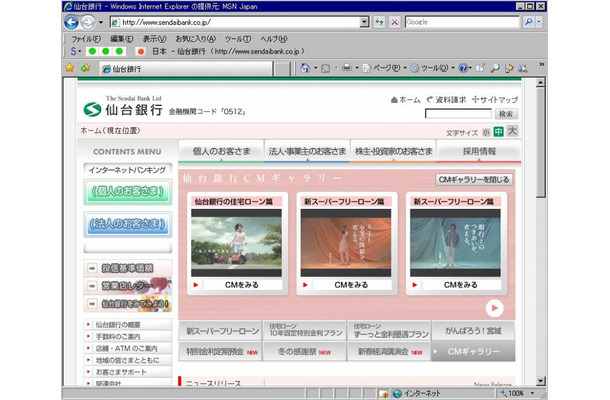Click the CMギャラリー banner button
Screen dimensions: 610x400
473,351
